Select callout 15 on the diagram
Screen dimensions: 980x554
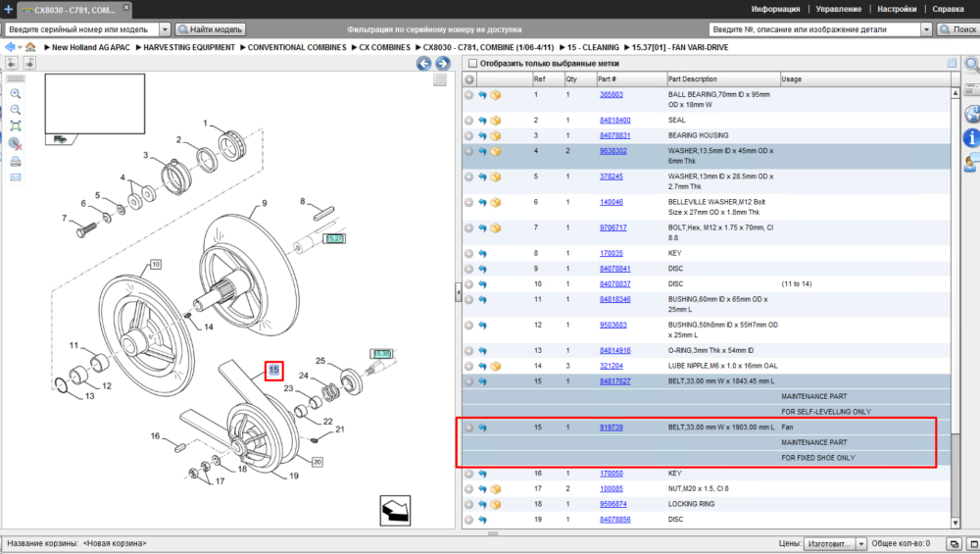click(273, 371)
